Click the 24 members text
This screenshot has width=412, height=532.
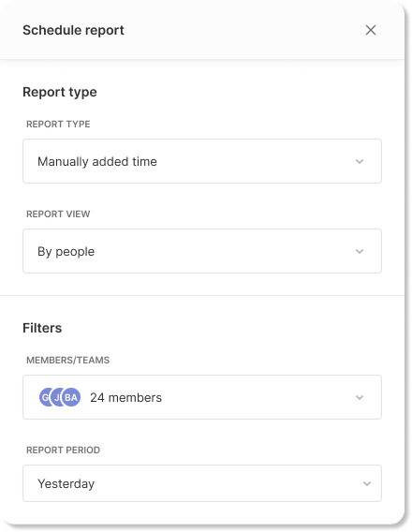(x=125, y=397)
